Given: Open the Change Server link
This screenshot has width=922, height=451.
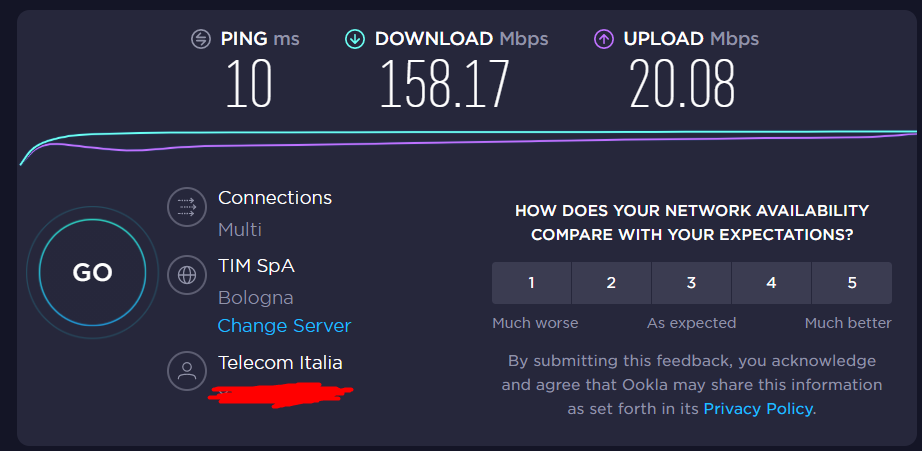Looking at the screenshot, I should 284,326.
